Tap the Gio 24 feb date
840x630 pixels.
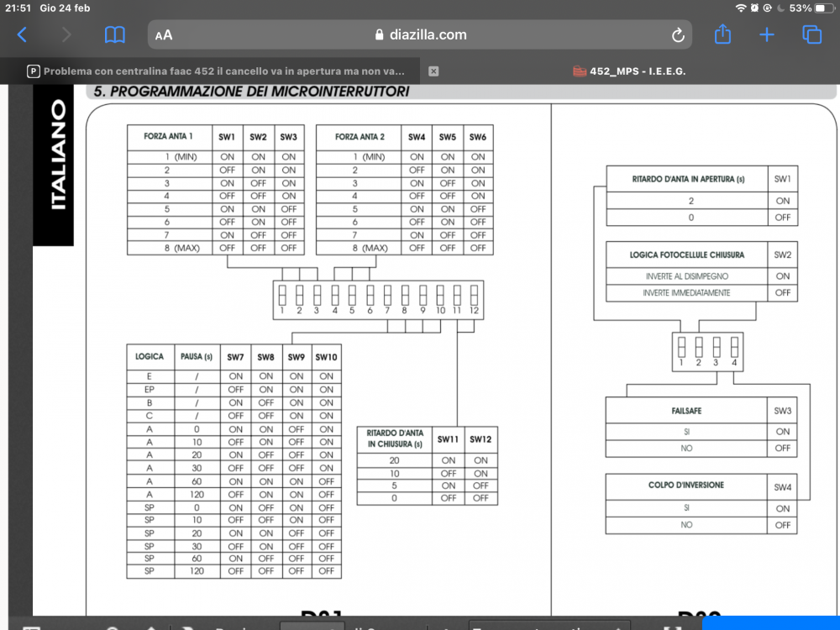click(x=65, y=8)
